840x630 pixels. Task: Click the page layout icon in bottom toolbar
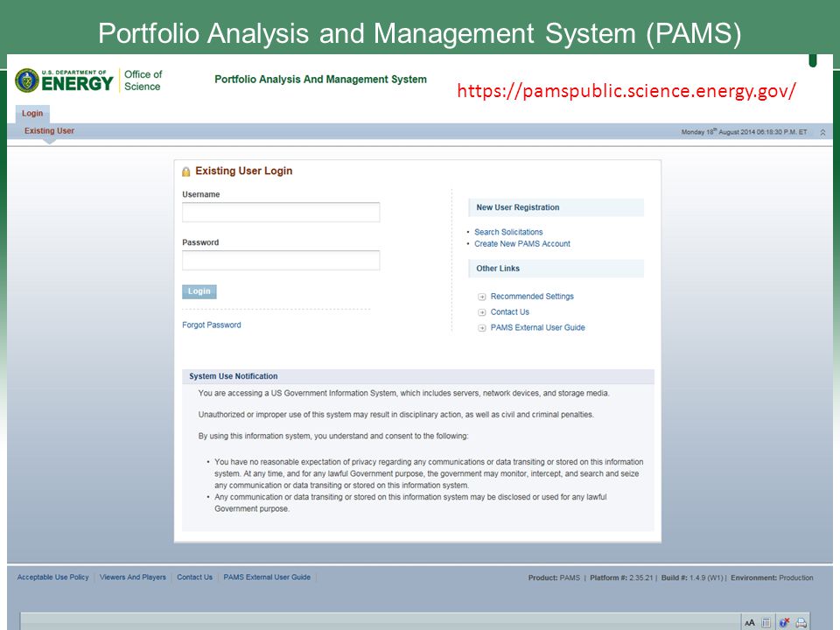tap(766, 622)
